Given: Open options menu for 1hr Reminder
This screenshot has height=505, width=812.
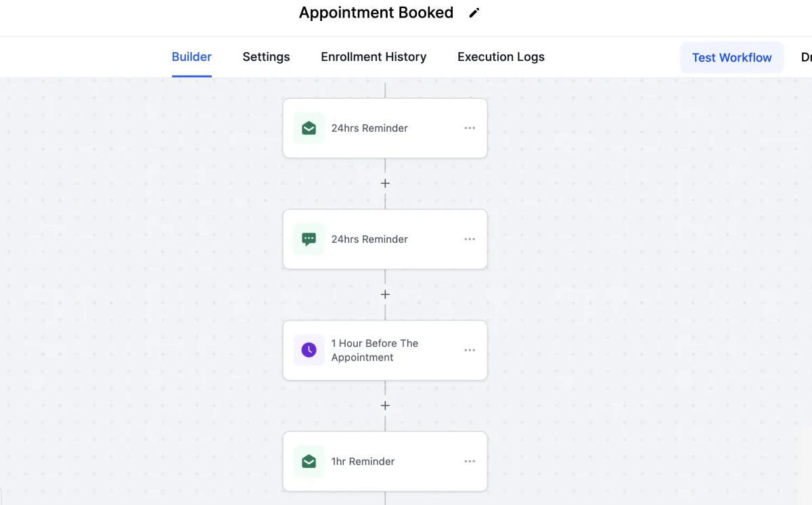Looking at the screenshot, I should coord(470,462).
